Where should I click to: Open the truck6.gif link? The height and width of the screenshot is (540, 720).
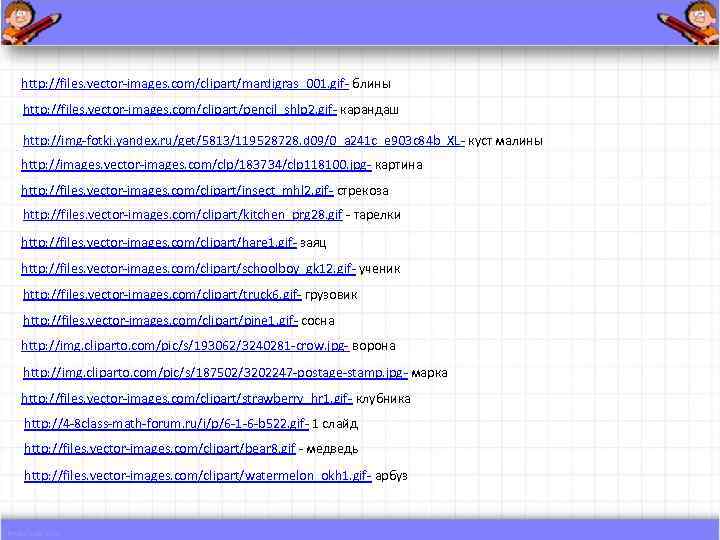(x=162, y=294)
